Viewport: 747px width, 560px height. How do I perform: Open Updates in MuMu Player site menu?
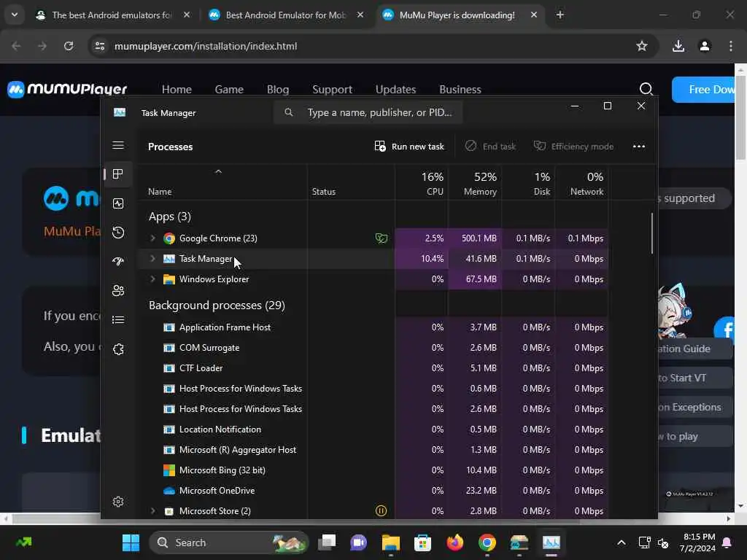click(x=395, y=90)
